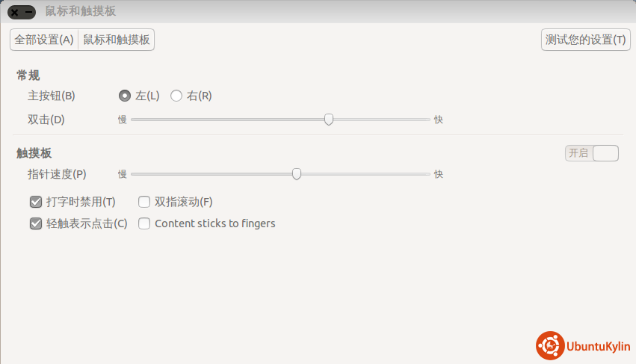Viewport: 636px width, 364px height.
Task: Close the 鼠标和触摸板 window
Action: pos(15,12)
